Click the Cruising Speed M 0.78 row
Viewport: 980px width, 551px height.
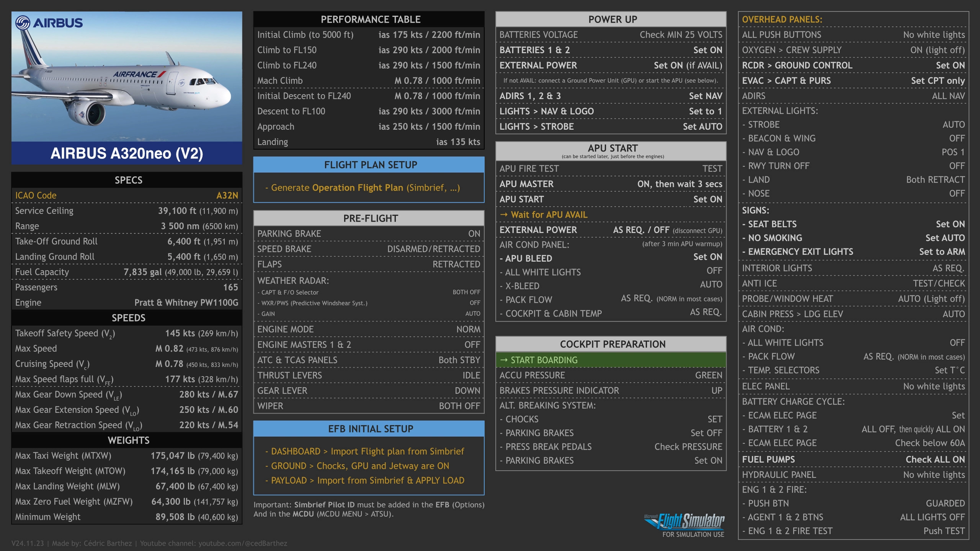pos(127,364)
